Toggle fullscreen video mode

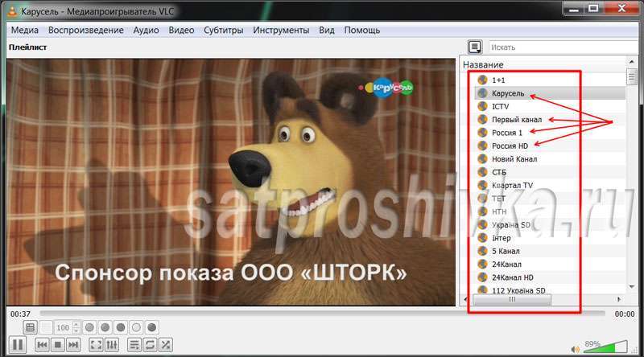tap(96, 345)
